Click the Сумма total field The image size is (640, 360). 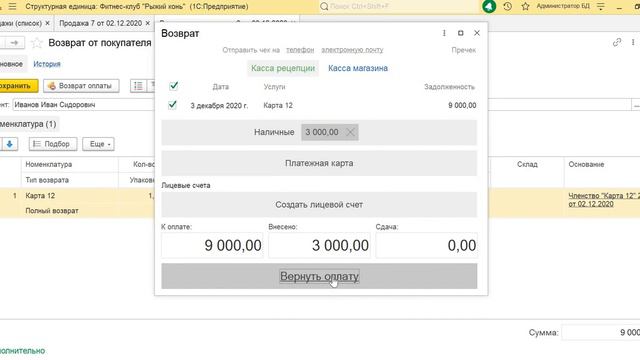tap(601, 332)
